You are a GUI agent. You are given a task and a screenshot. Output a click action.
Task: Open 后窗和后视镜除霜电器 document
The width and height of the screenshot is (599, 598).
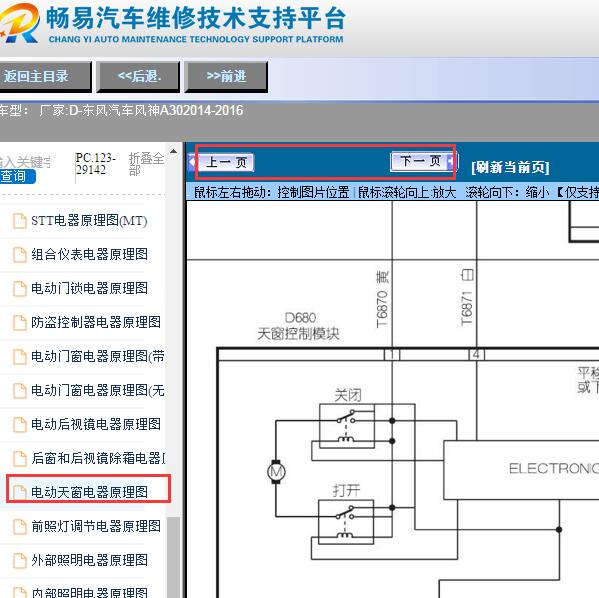tap(98, 458)
